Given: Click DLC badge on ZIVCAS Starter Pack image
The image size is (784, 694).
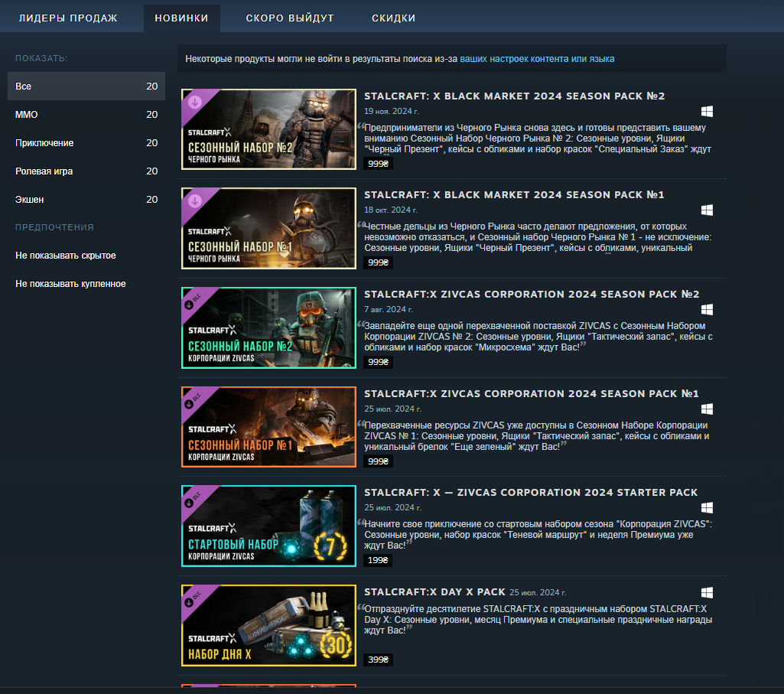Looking at the screenshot, I should coord(192,500).
